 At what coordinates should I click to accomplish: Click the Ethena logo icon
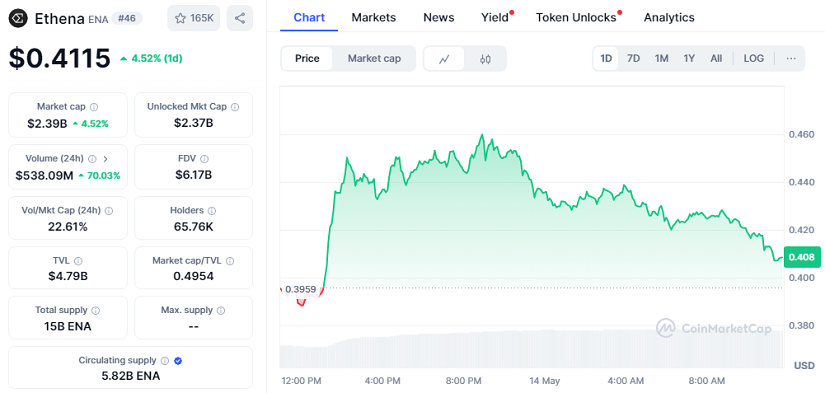[x=19, y=18]
